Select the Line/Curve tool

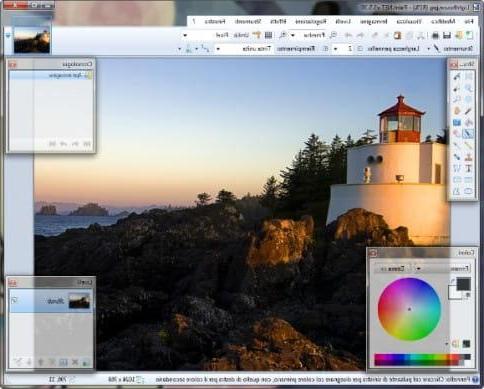tap(457, 168)
